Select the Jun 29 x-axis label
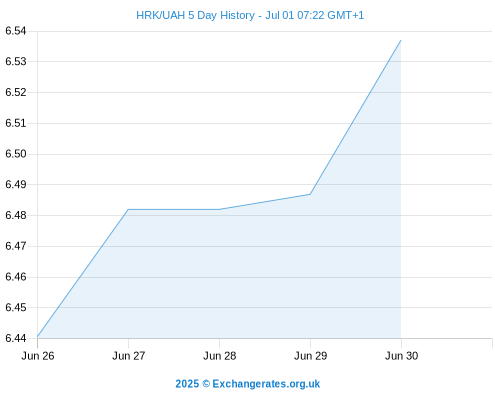The image size is (495, 400). coord(311,356)
